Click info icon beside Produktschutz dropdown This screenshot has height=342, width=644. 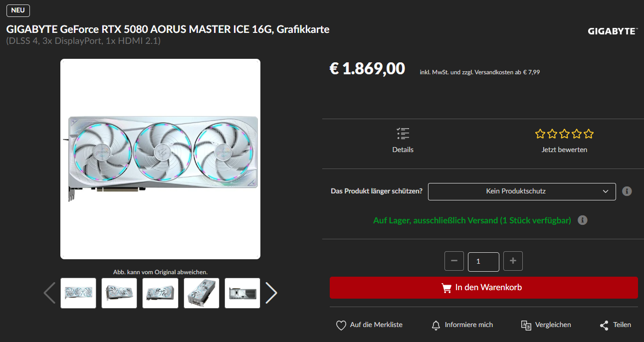pyautogui.click(x=628, y=191)
